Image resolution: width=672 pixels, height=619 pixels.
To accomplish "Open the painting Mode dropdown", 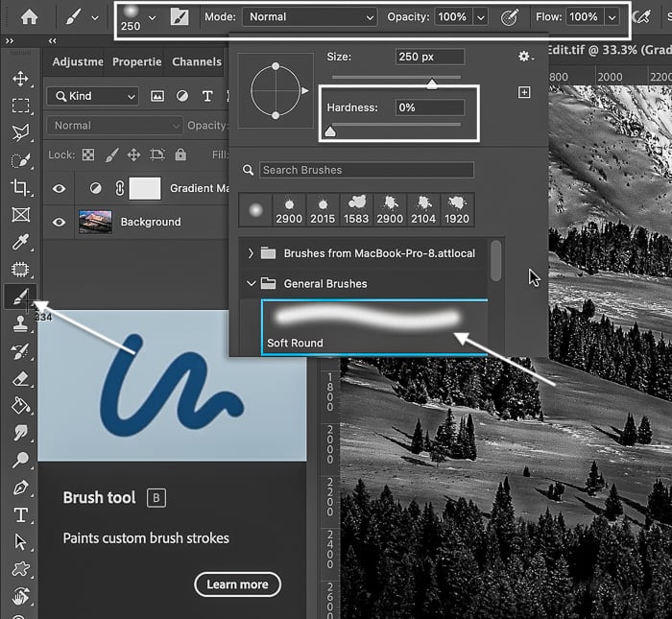I will [309, 17].
